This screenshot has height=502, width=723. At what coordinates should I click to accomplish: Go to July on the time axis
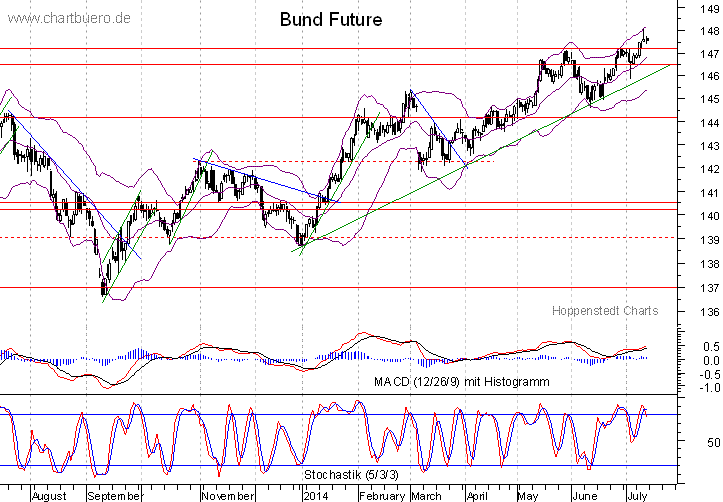(636, 494)
